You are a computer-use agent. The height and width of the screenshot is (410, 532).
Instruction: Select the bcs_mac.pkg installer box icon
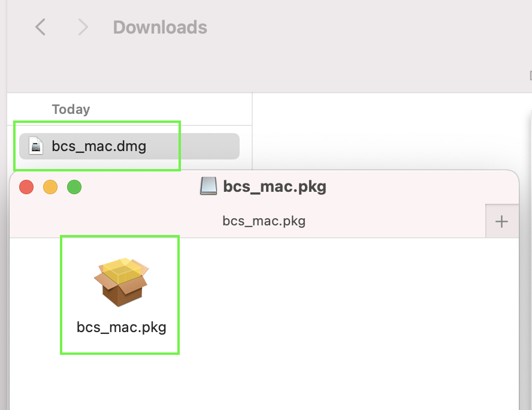coord(121,282)
